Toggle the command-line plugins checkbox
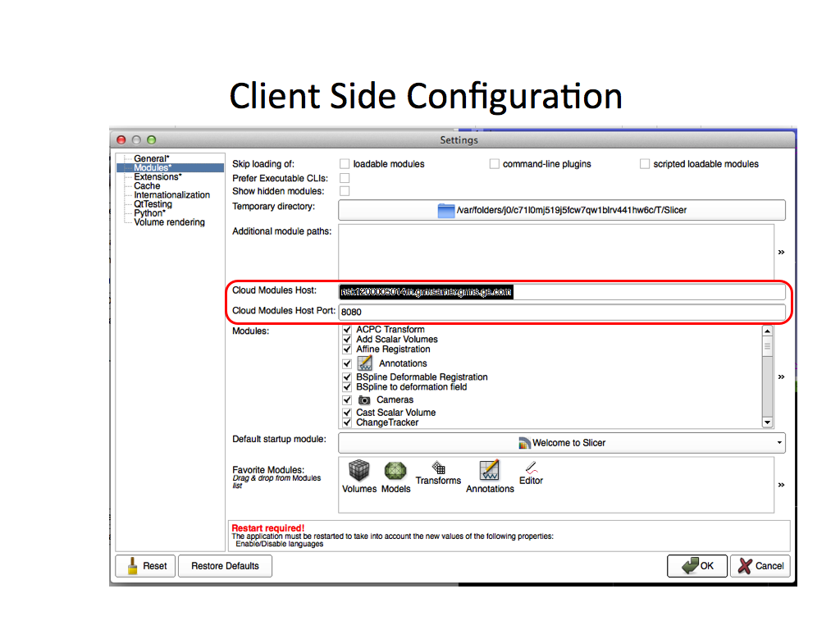The width and height of the screenshot is (840, 630). [x=495, y=164]
